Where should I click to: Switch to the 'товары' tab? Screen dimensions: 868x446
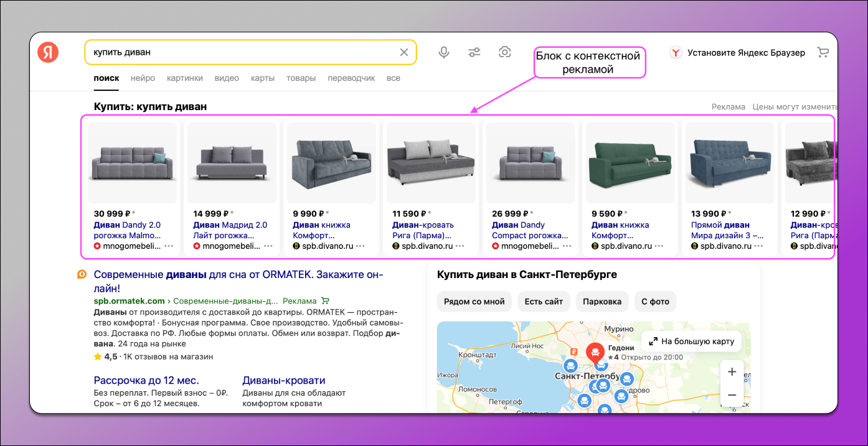[301, 78]
